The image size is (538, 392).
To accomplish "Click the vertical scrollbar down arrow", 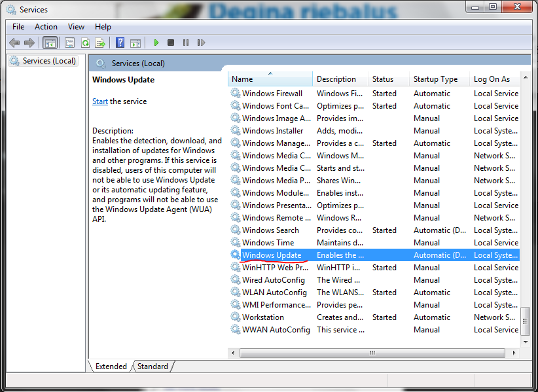I will point(526,342).
